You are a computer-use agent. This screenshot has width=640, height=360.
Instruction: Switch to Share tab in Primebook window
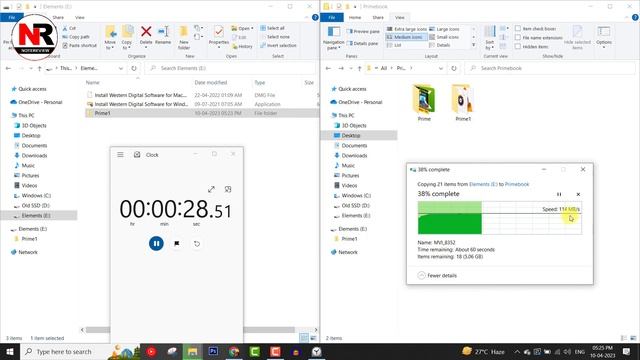tap(378, 18)
